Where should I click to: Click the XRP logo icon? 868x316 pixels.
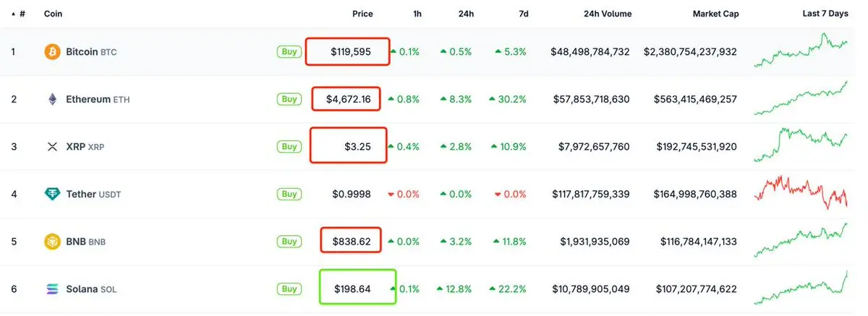[x=52, y=147]
